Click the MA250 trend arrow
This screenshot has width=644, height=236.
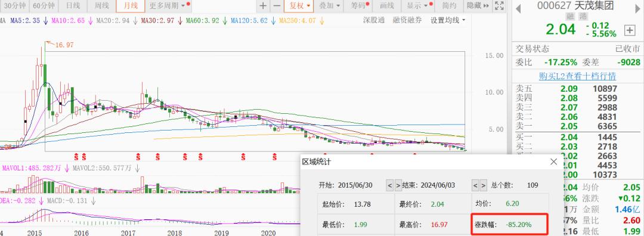[x=321, y=20]
